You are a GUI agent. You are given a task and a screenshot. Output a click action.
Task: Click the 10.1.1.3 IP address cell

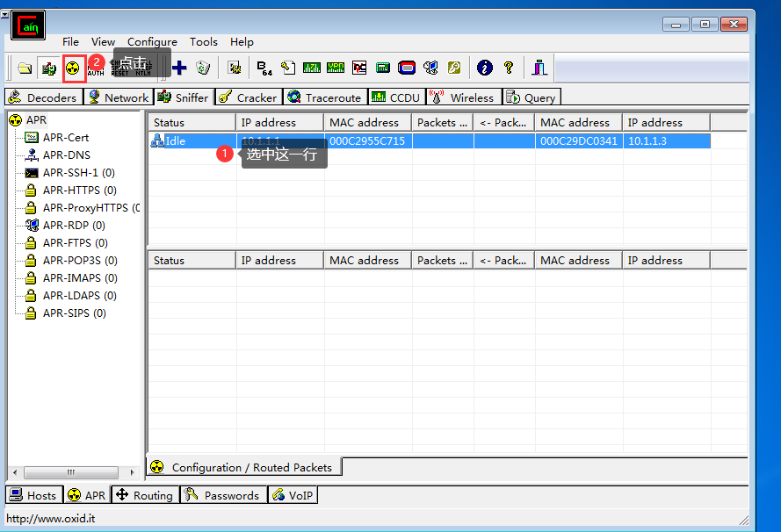(x=667, y=140)
